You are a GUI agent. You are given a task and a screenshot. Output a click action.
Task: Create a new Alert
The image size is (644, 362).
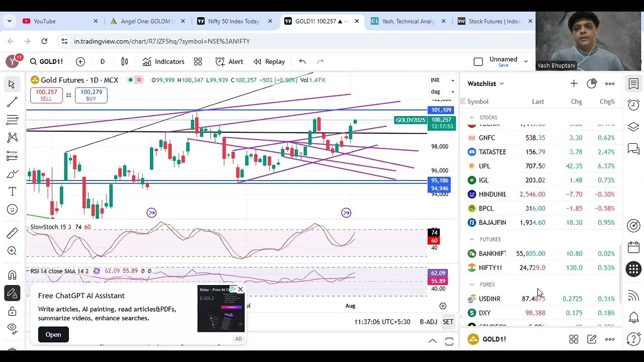click(x=229, y=61)
